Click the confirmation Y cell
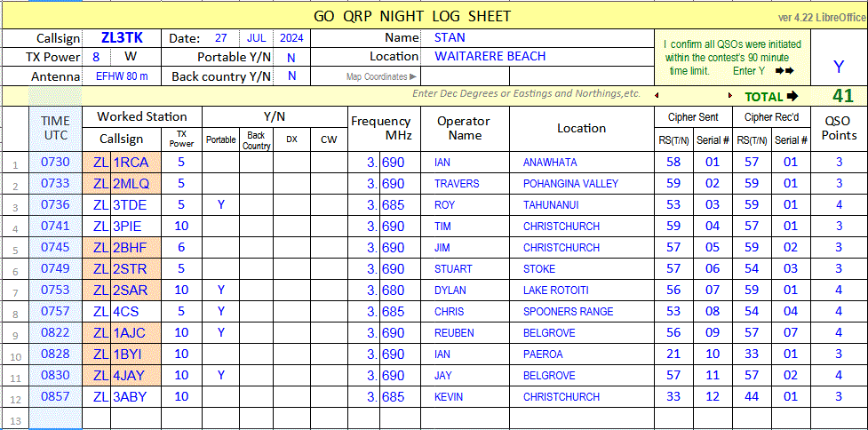Image resolution: width=868 pixels, height=430 pixels. pos(839,67)
